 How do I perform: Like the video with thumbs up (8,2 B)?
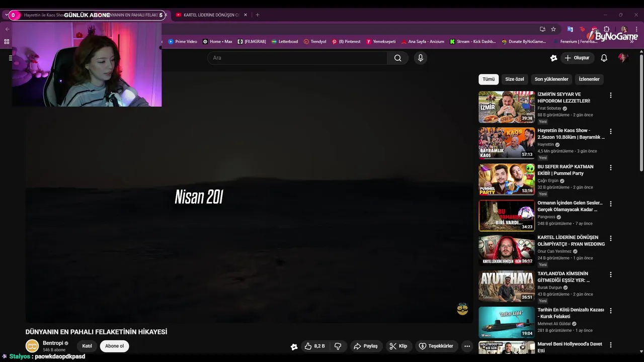pos(314,346)
